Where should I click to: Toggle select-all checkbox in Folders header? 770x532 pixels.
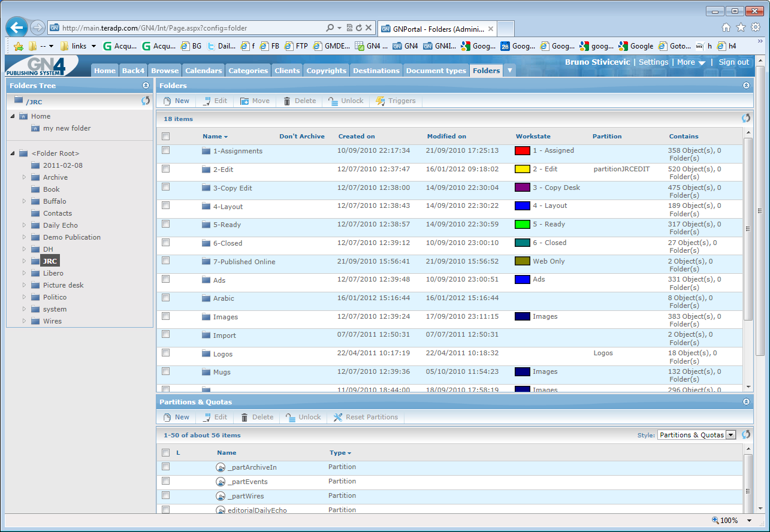166,137
